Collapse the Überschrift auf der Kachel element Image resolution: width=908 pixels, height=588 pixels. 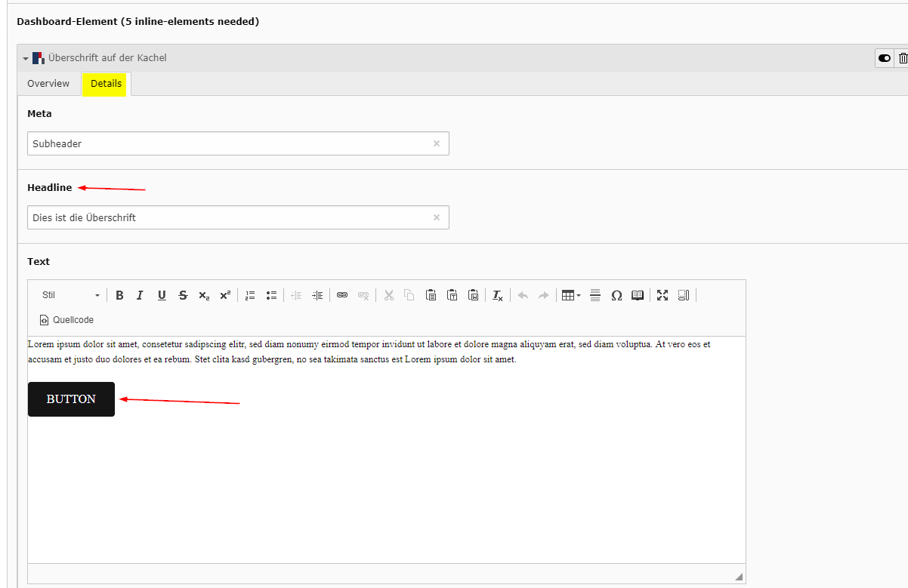pyautogui.click(x=26, y=58)
